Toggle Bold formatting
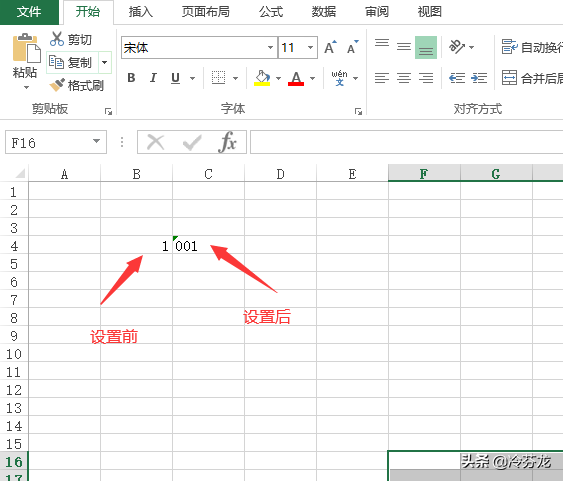 click(x=131, y=78)
